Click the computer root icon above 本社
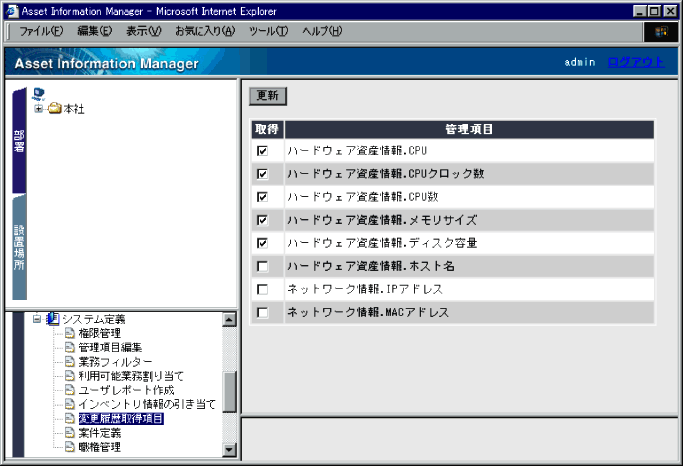This screenshot has height=466, width=683. 38,94
